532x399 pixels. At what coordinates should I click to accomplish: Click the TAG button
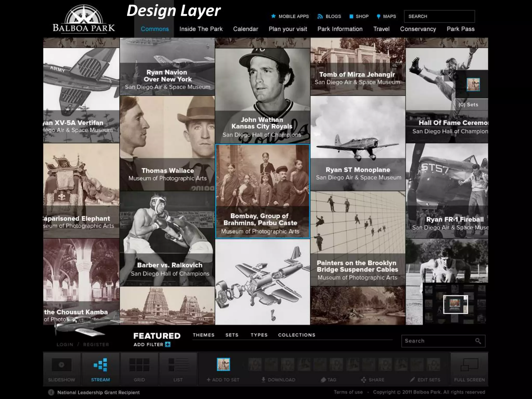point(329,380)
